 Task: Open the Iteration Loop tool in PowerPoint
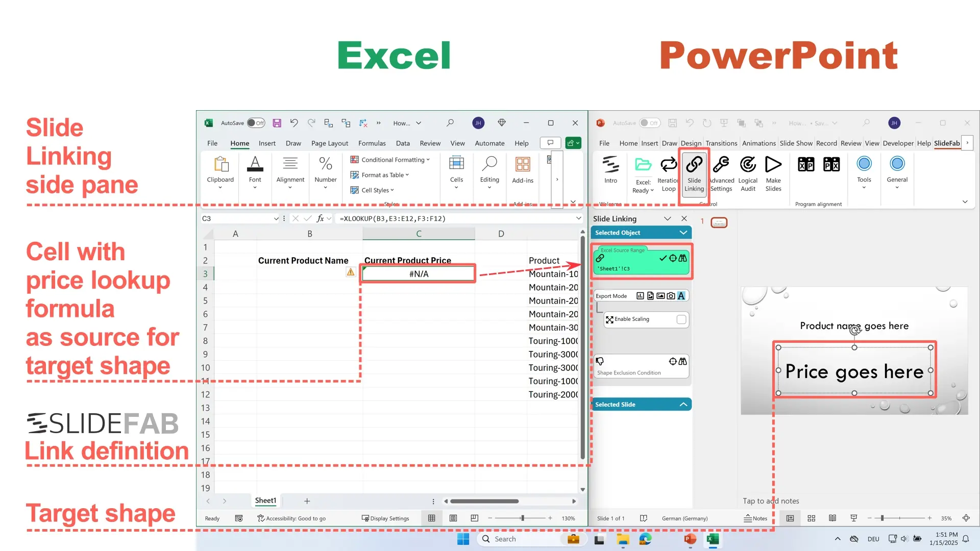668,174
